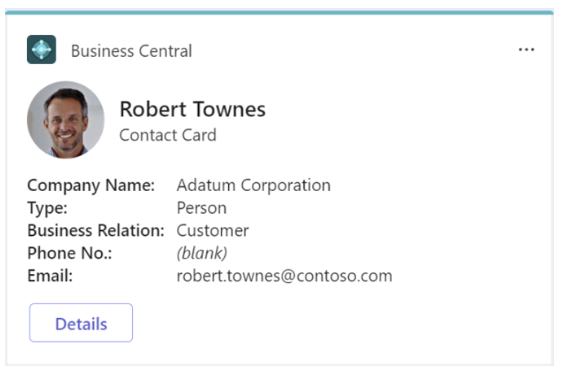This screenshot has width=565, height=382.
Task: Click the 'Email:' label
Action: point(50,276)
